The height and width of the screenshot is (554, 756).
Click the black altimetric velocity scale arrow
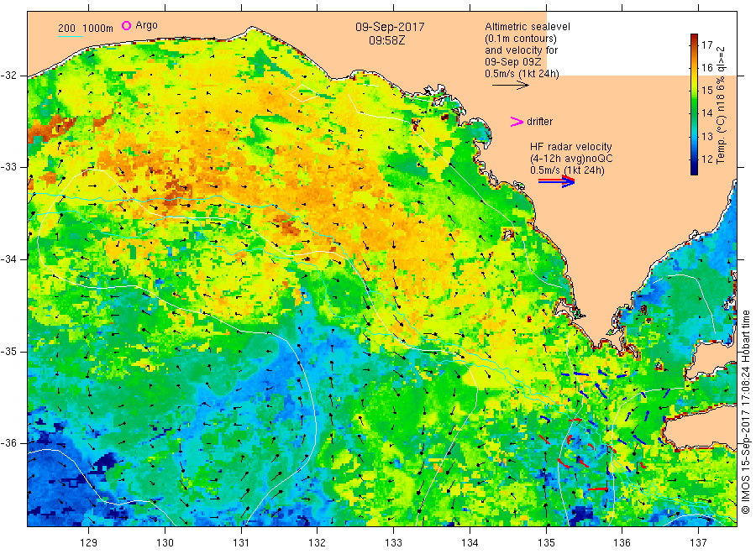pos(511,86)
